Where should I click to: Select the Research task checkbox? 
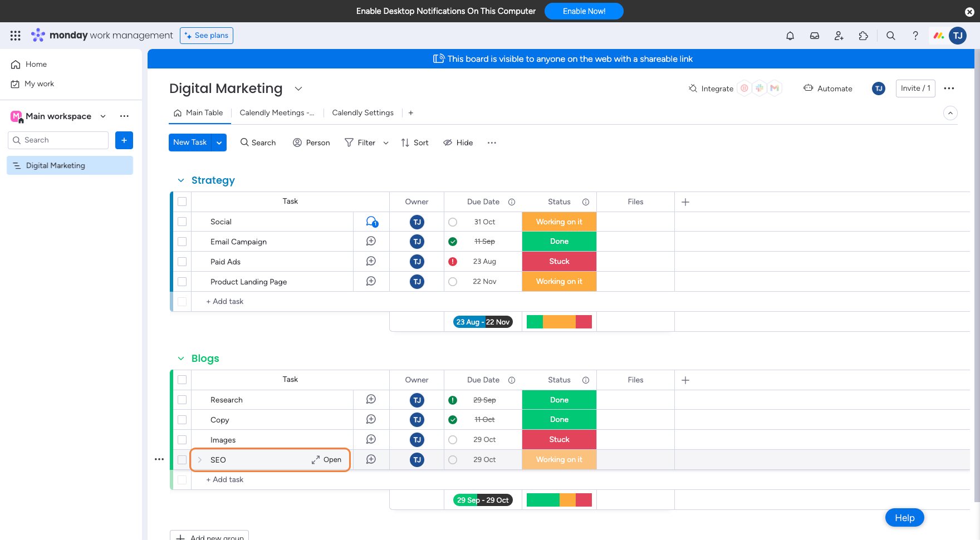pos(182,400)
